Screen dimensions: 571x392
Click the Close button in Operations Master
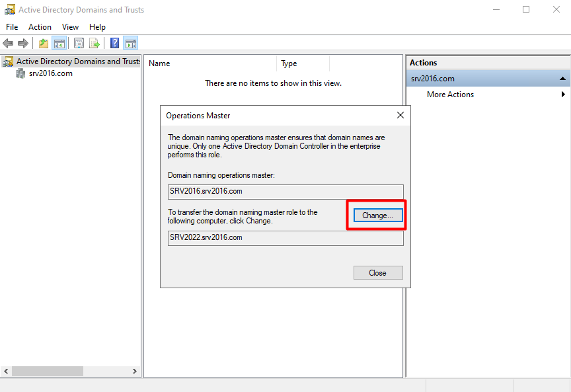(x=378, y=273)
